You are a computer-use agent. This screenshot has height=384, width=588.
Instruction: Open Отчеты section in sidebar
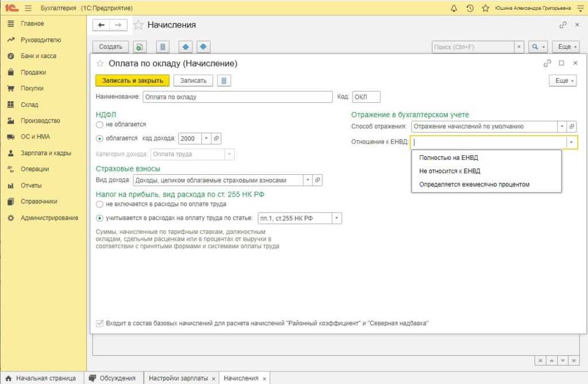click(x=31, y=186)
